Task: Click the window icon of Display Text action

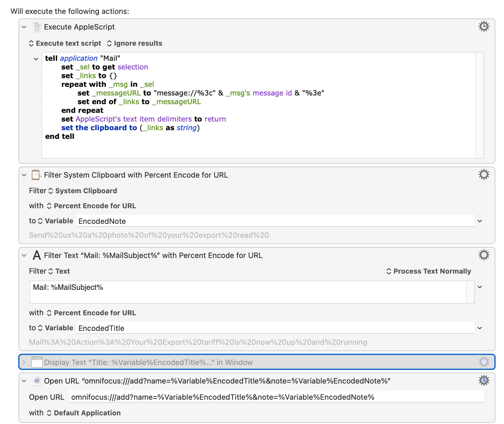Action: pyautogui.click(x=37, y=362)
